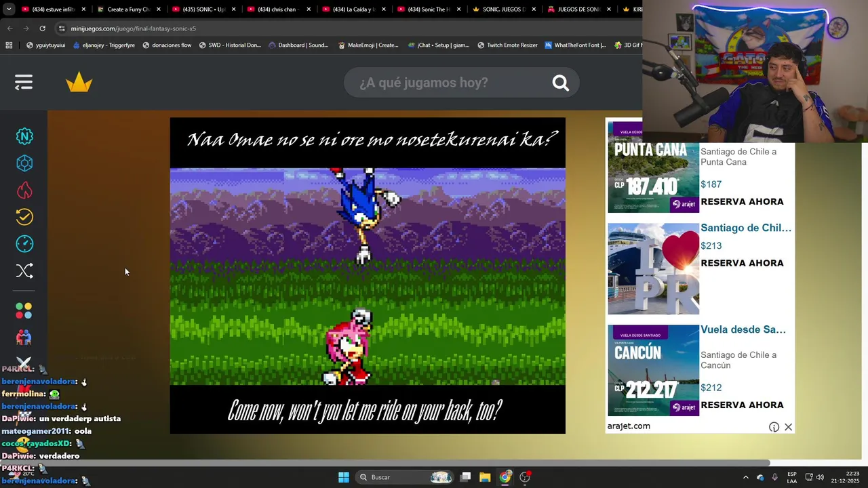Switch to '(434) Sonic The H' tab

(429, 9)
